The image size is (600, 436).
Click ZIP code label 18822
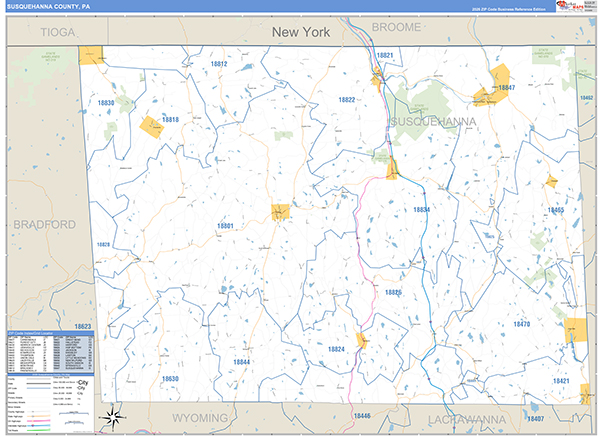pyautogui.click(x=347, y=100)
